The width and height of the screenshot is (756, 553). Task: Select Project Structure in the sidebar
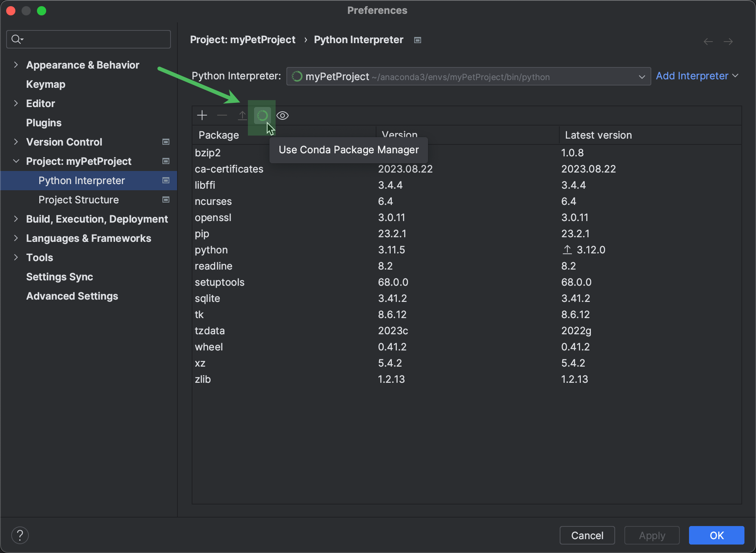click(x=78, y=199)
